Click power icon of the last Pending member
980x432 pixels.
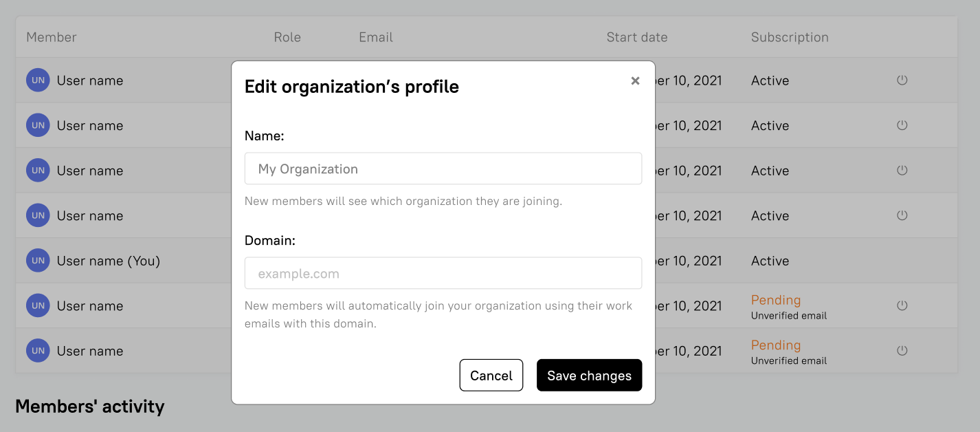902,351
